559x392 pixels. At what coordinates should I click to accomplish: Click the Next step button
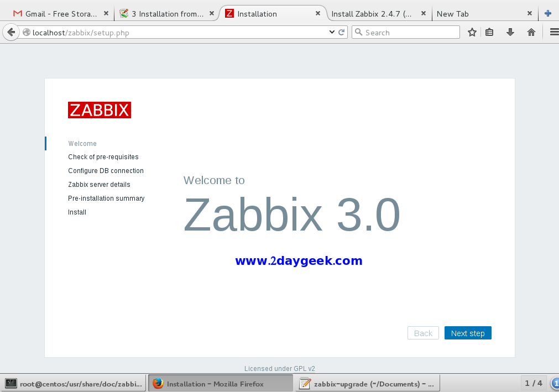[468, 333]
